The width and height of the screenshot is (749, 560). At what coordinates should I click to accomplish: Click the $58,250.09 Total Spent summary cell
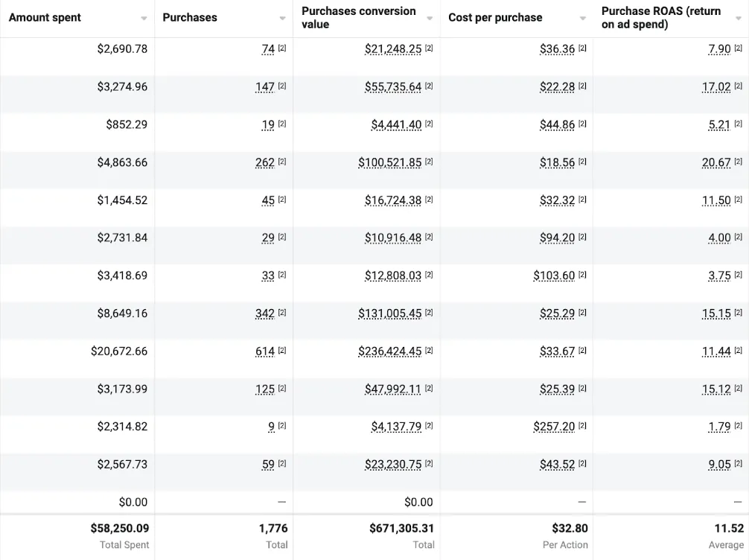point(119,528)
